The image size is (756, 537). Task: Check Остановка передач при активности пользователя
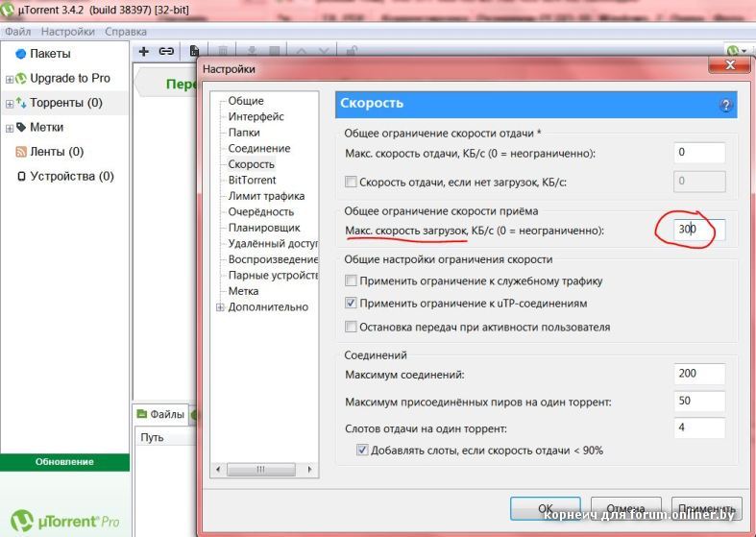(351, 327)
